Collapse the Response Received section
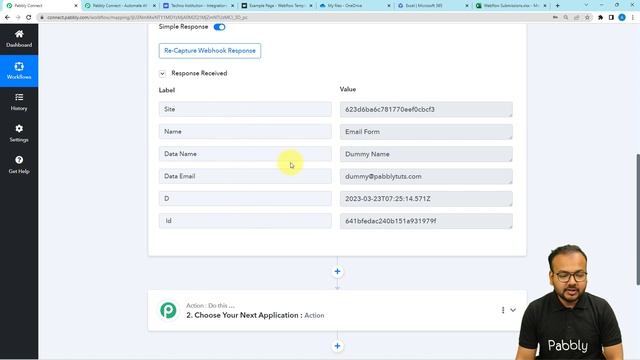This screenshot has width=640, height=360. tap(162, 73)
